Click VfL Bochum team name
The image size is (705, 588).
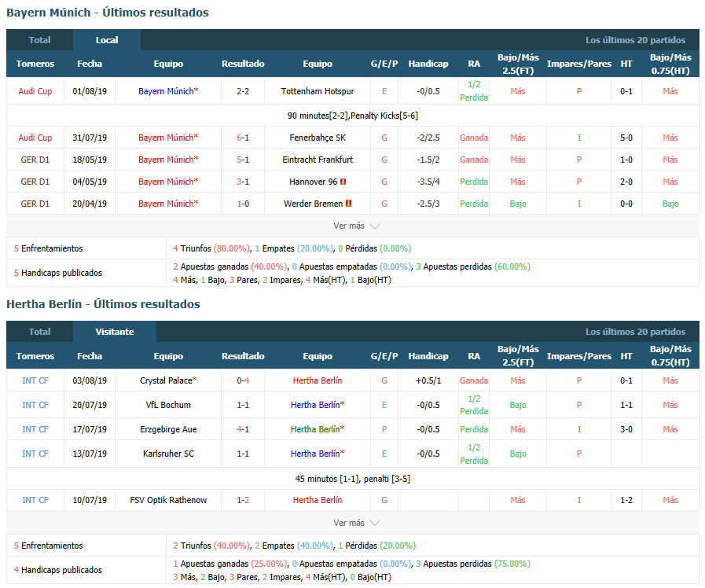[168, 405]
